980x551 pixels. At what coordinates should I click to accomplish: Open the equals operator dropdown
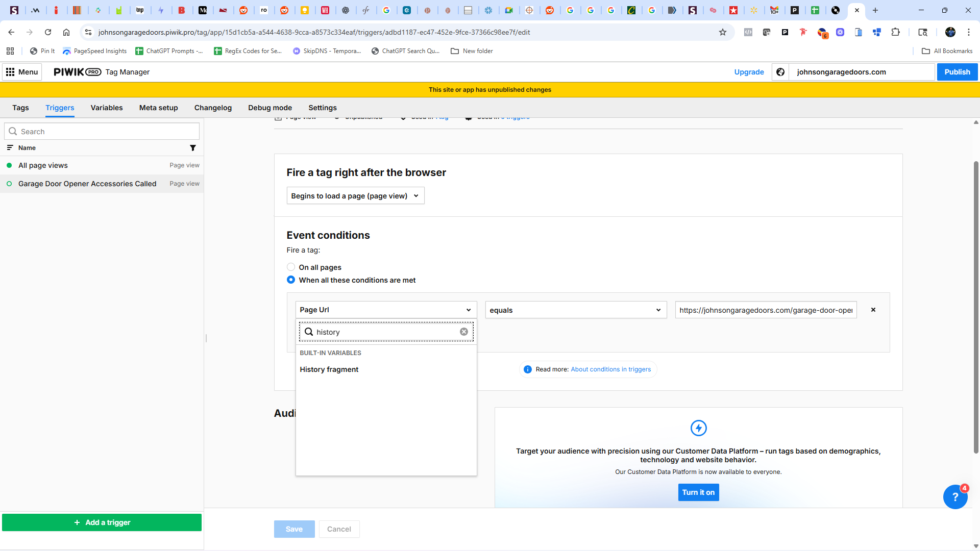click(575, 310)
